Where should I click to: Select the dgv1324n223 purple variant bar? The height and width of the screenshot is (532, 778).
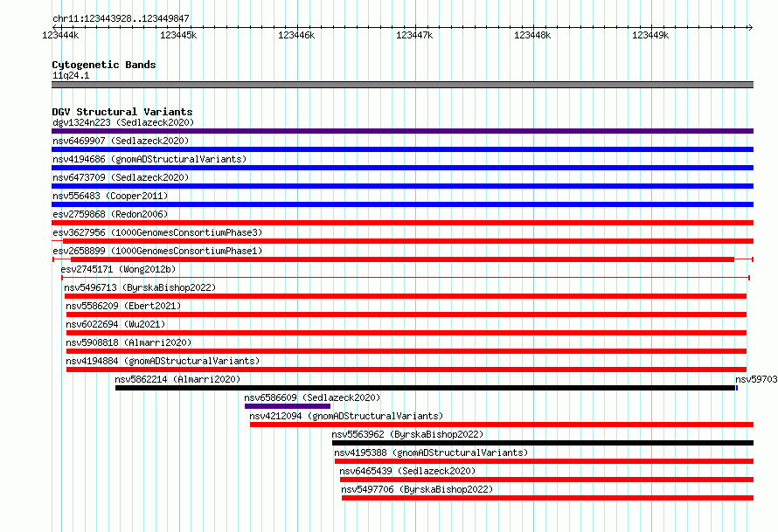pos(402,131)
